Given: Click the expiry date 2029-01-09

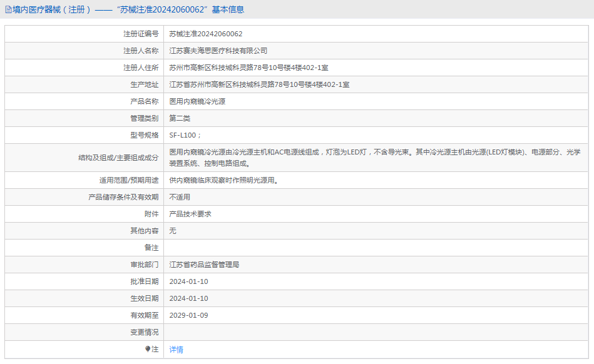Looking at the screenshot, I should pyautogui.click(x=188, y=315).
